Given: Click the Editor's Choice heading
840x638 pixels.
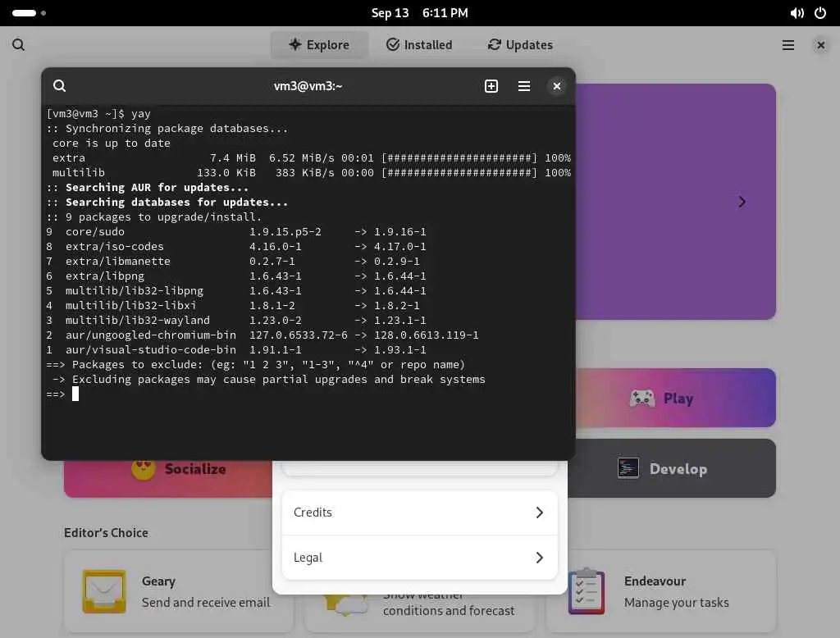Looking at the screenshot, I should click(x=106, y=532).
